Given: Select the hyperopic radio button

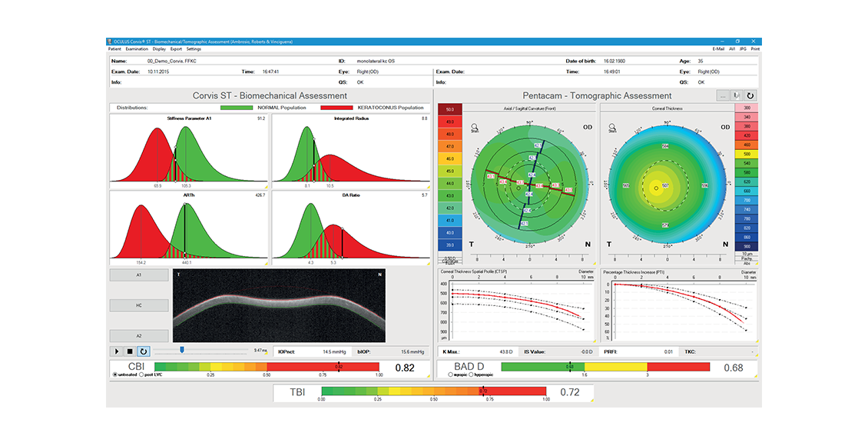Looking at the screenshot, I should [471, 374].
